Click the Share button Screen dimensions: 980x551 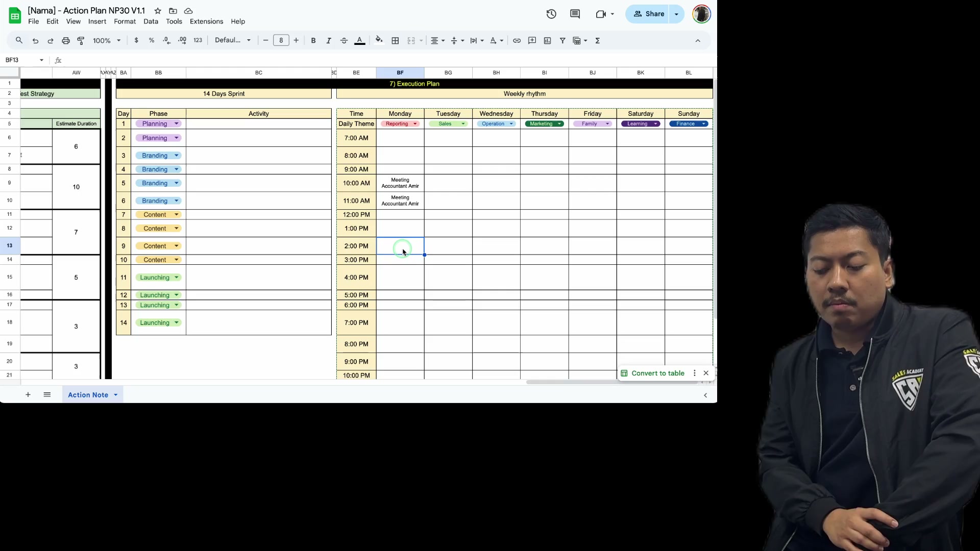[x=649, y=14]
